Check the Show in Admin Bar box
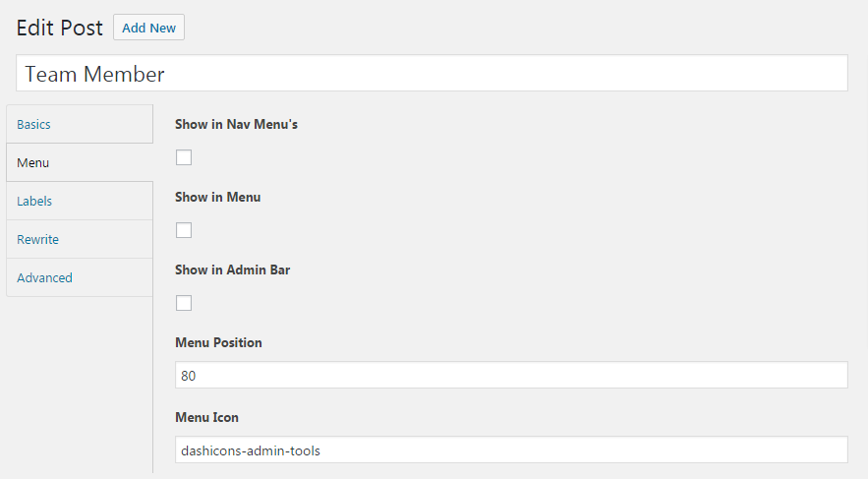Viewport: 868px width, 479px height. point(184,303)
